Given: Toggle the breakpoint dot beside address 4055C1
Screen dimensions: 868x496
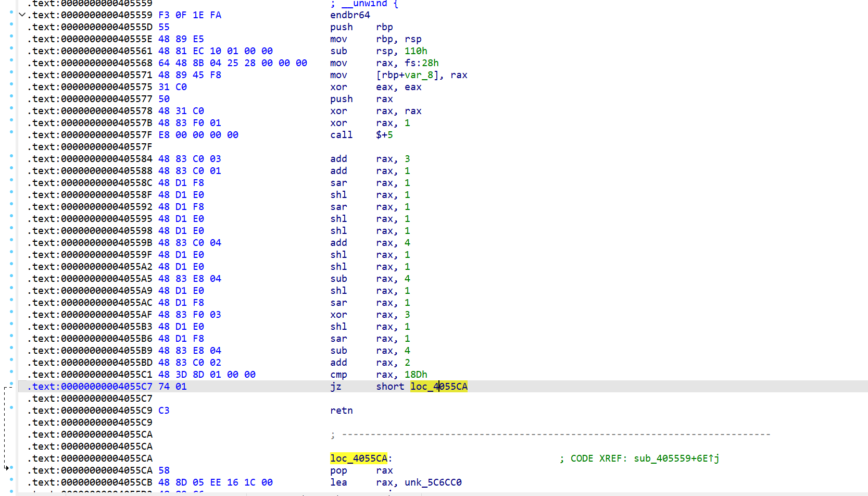Looking at the screenshot, I should [11, 371].
